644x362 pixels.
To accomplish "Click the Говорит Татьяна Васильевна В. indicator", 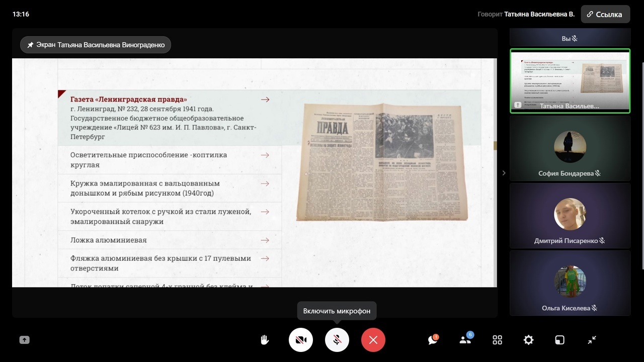I will (x=526, y=14).
